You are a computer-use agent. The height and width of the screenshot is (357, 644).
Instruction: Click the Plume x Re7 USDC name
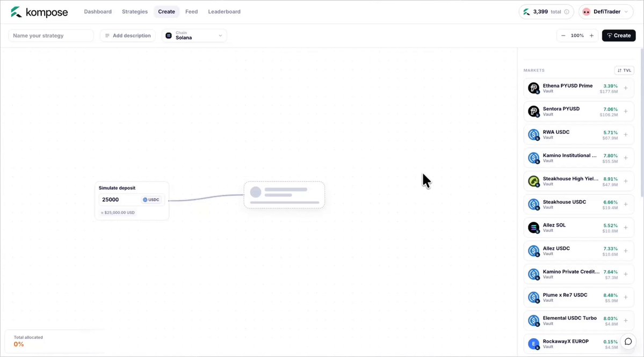565,295
